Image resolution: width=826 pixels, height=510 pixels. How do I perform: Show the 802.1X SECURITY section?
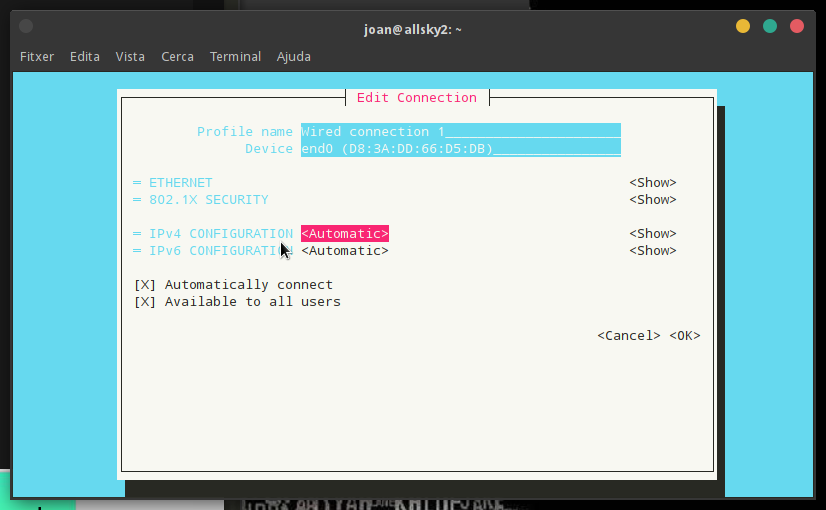coord(653,200)
